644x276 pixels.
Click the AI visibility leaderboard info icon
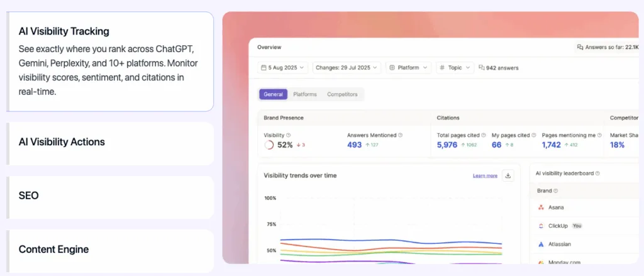[597, 174]
